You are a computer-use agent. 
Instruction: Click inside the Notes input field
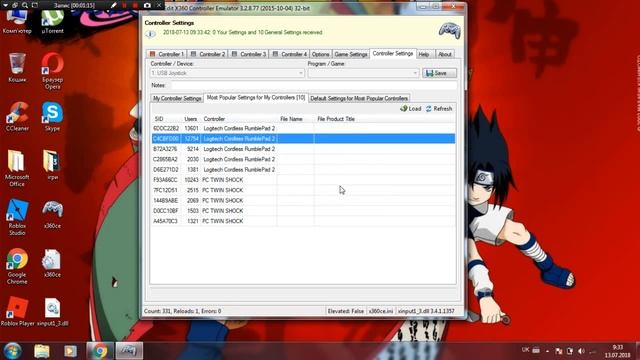point(313,85)
